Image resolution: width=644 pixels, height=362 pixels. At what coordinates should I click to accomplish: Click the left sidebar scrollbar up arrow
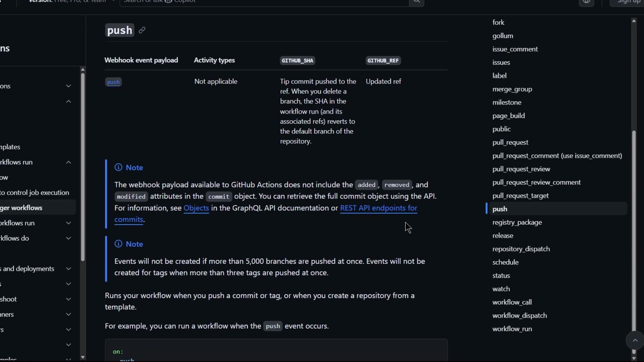83,69
